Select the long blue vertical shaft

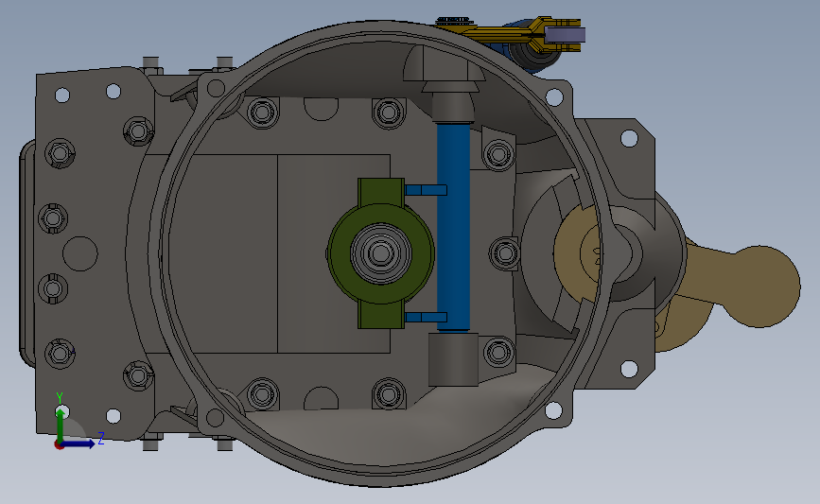click(x=453, y=226)
